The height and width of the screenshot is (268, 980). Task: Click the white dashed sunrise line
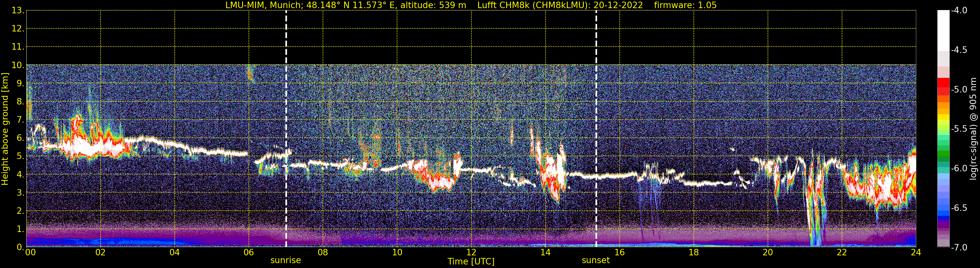click(x=286, y=129)
